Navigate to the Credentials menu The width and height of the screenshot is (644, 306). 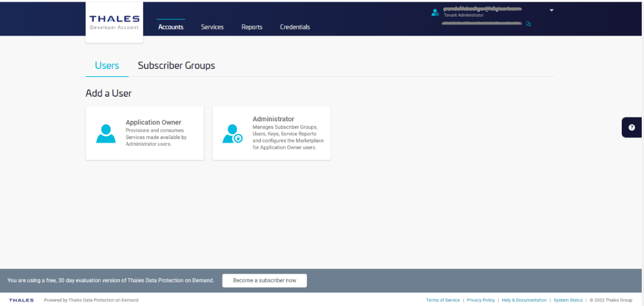[295, 27]
